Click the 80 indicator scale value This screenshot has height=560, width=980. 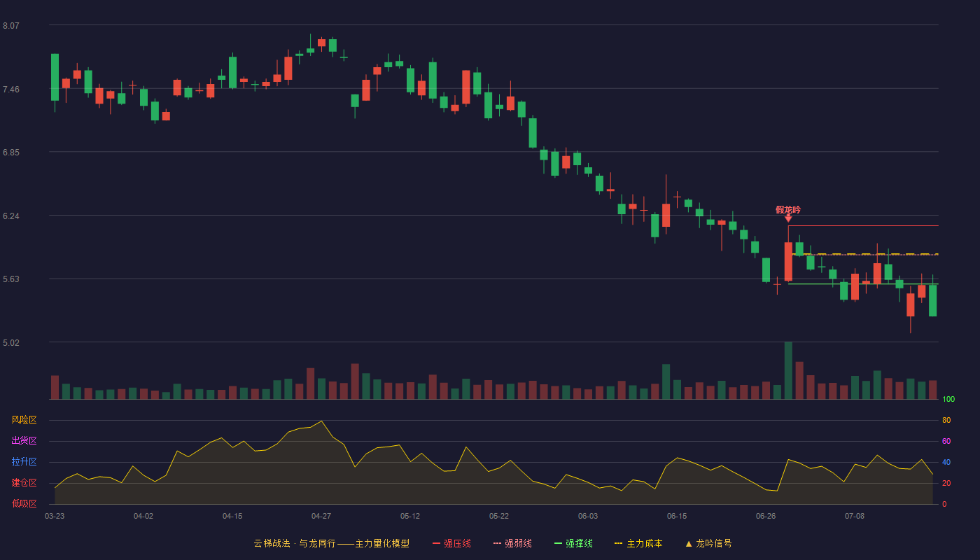click(946, 420)
